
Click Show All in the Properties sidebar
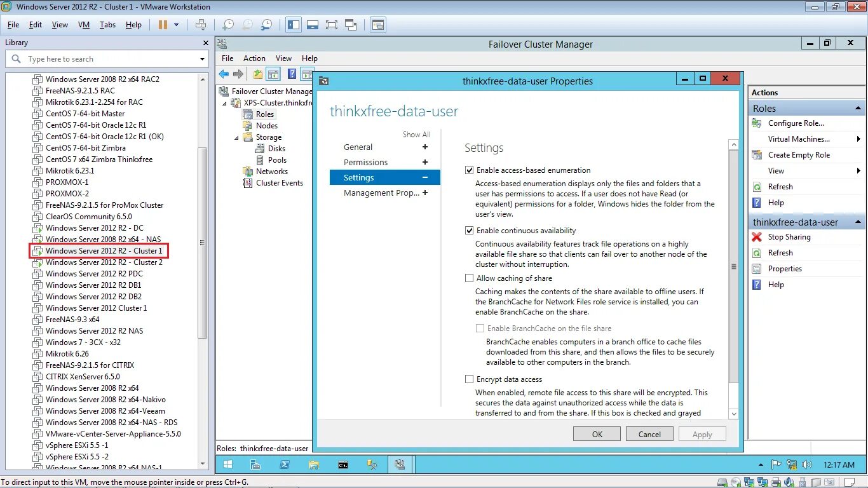(x=416, y=135)
